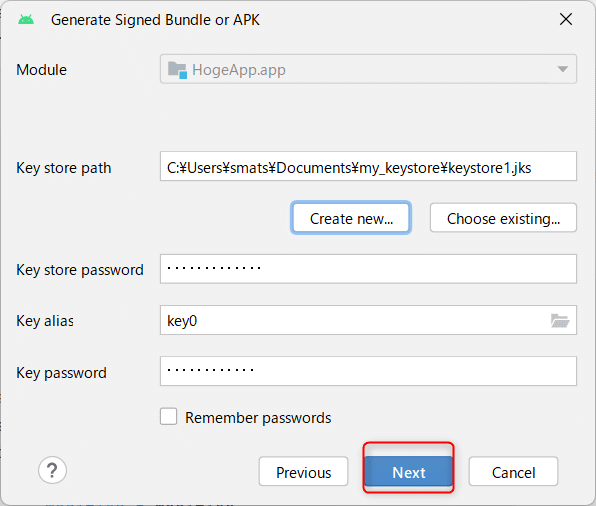
Task: Click the Key store path label
Action: pyautogui.click(x=63, y=168)
